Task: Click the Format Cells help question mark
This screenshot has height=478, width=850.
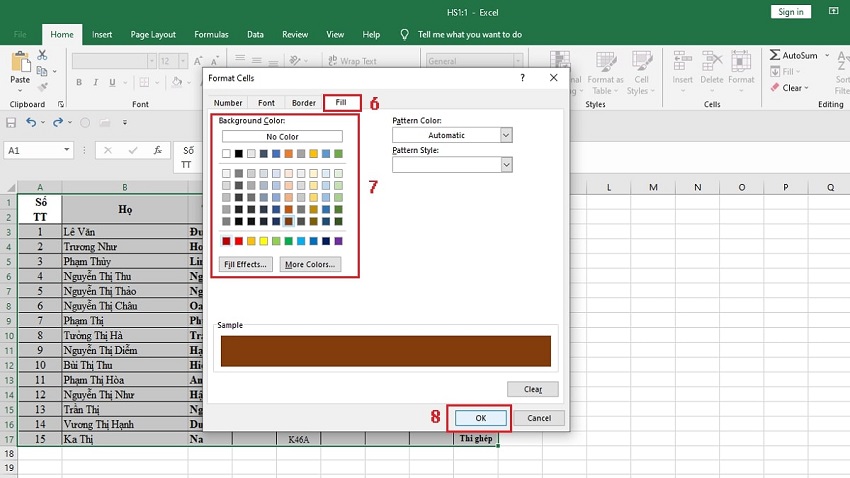Action: (x=522, y=77)
